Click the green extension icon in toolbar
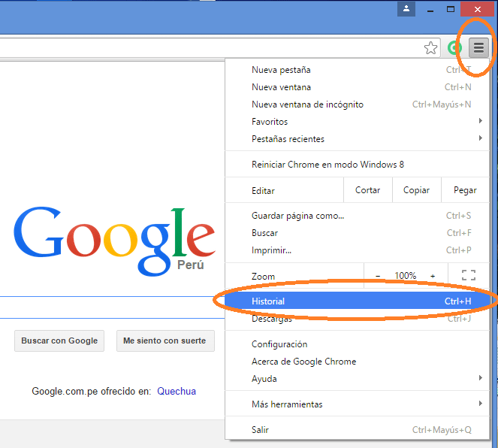This screenshot has width=498, height=448. coord(454,48)
